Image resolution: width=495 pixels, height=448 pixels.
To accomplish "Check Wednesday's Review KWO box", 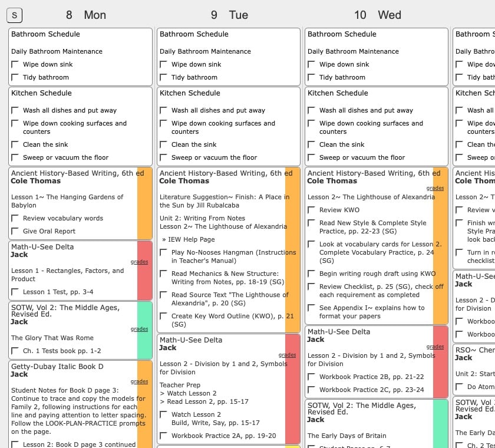I will pos(311,210).
